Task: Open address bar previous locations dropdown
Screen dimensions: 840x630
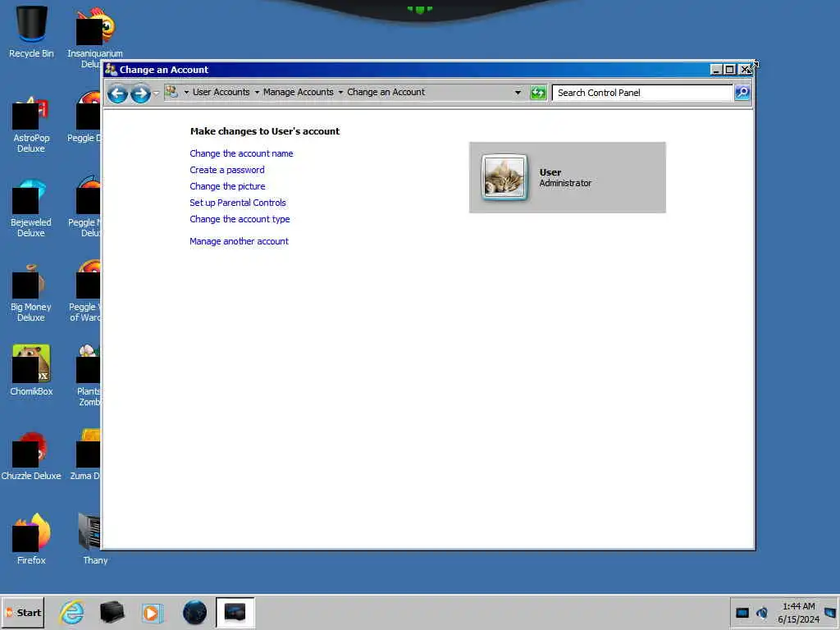Action: tap(518, 92)
